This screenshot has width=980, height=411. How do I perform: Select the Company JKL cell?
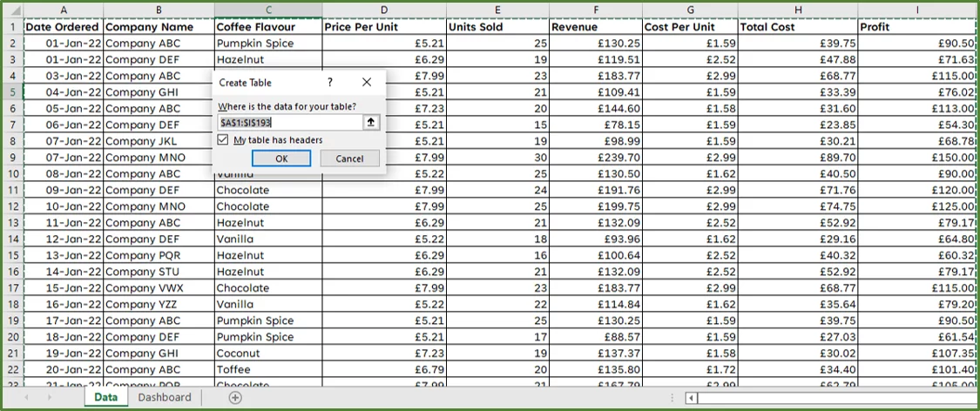[x=159, y=141]
